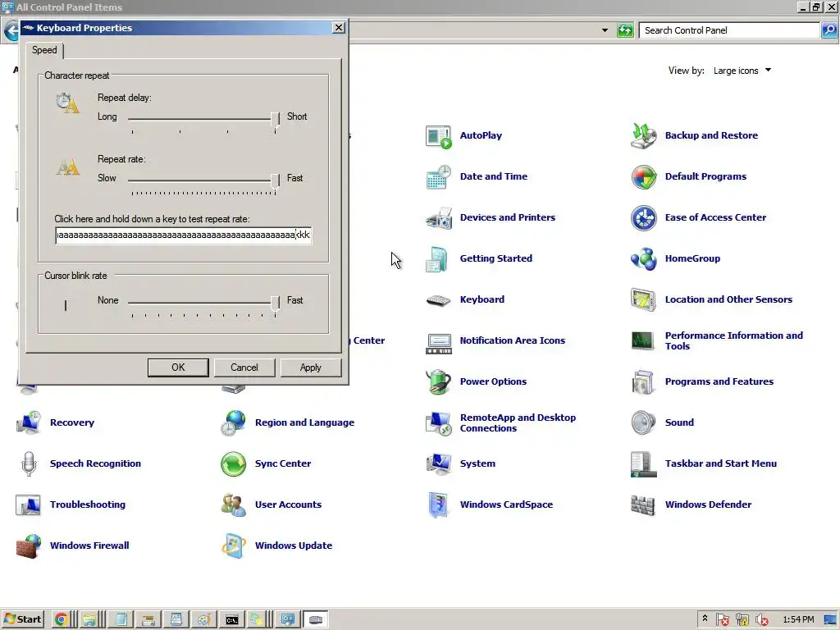Viewport: 840px width, 630px height.
Task: Click the Date and Time calendar icon
Action: [438, 177]
